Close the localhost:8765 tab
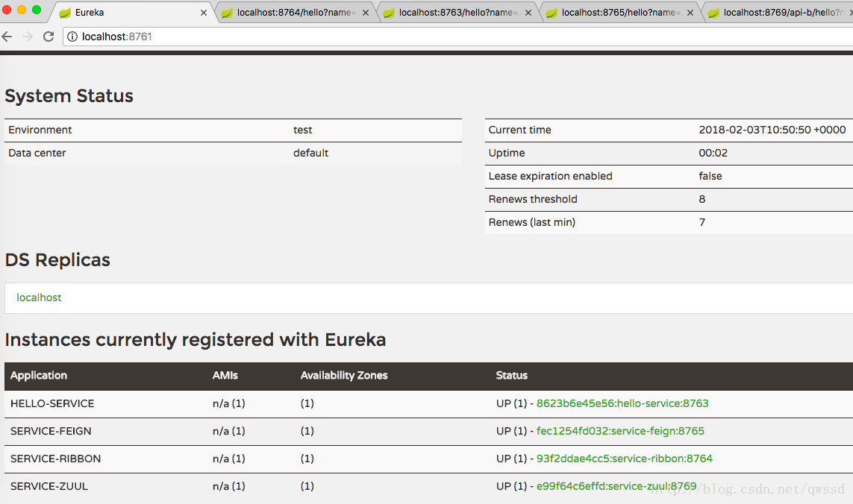The image size is (853, 504). pyautogui.click(x=690, y=13)
